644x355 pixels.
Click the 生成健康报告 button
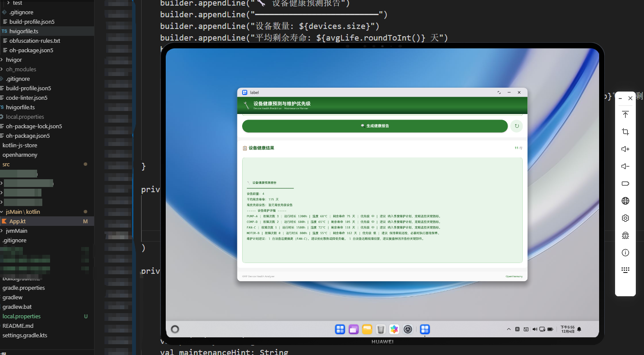(375, 126)
